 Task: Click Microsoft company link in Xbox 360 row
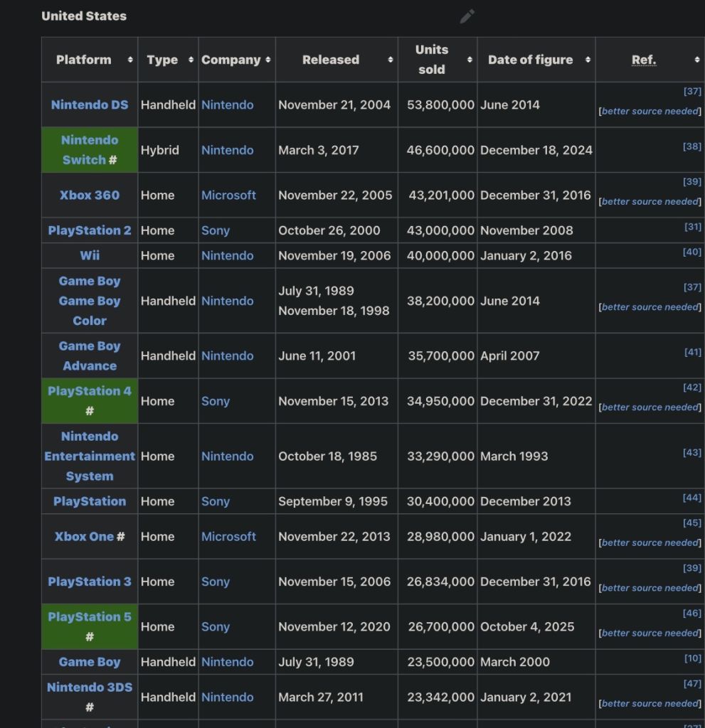228,195
